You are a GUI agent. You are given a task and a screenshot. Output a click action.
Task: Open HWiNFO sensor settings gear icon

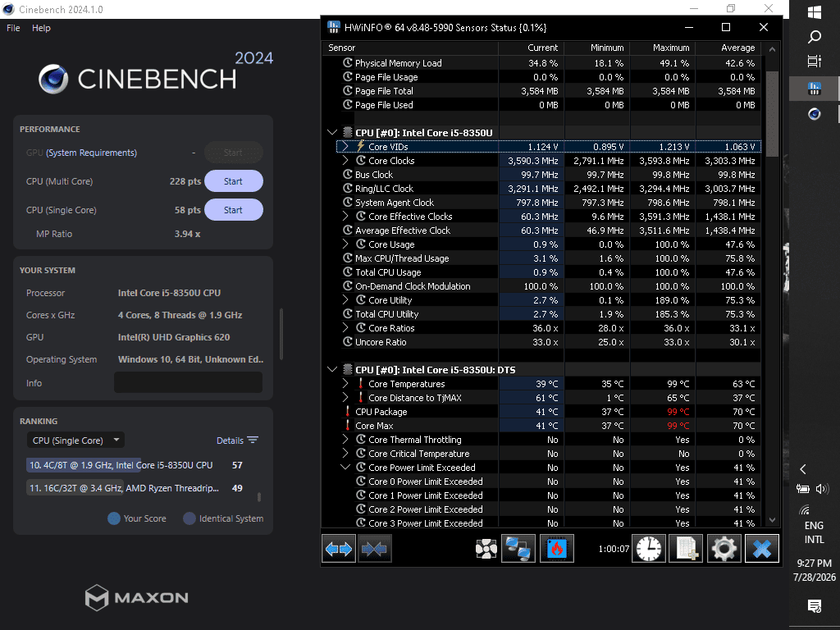point(724,549)
